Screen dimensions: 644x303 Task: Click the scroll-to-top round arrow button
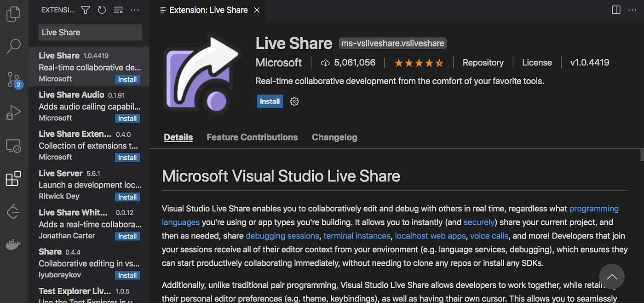612,277
